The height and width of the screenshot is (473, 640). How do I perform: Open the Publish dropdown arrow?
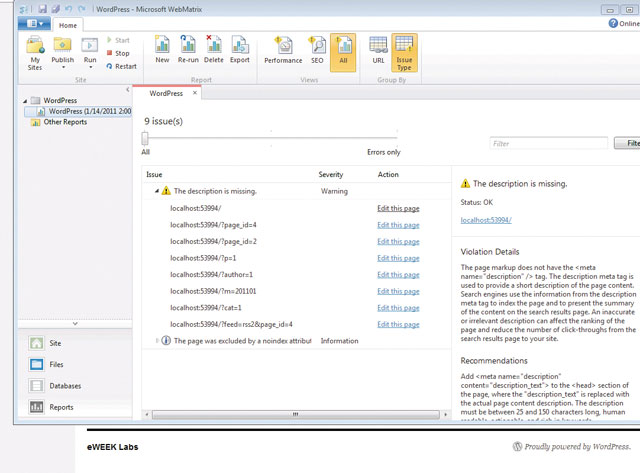(63, 67)
